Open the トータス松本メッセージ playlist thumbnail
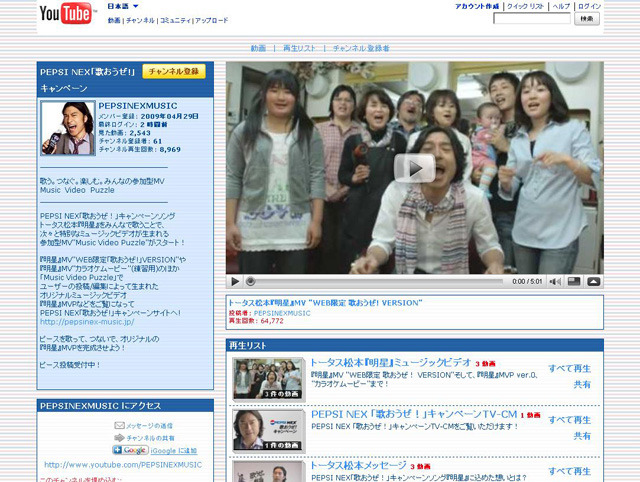640x482 pixels. coord(269,471)
